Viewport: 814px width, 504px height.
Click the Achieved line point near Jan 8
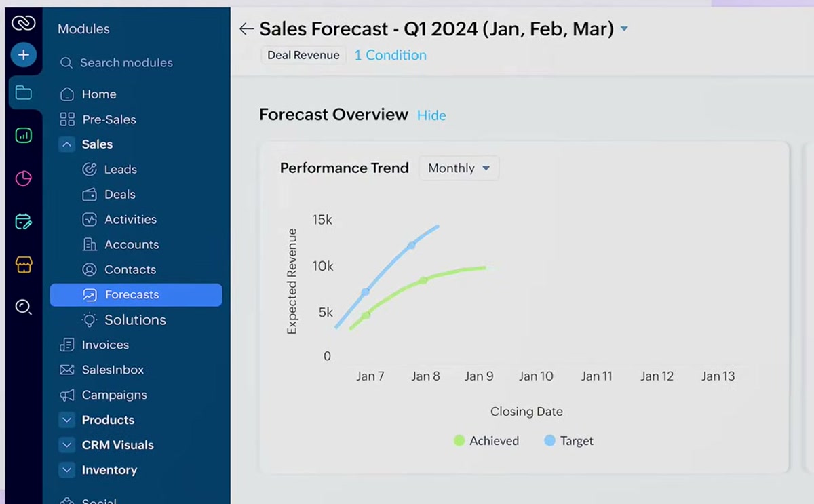(x=423, y=280)
